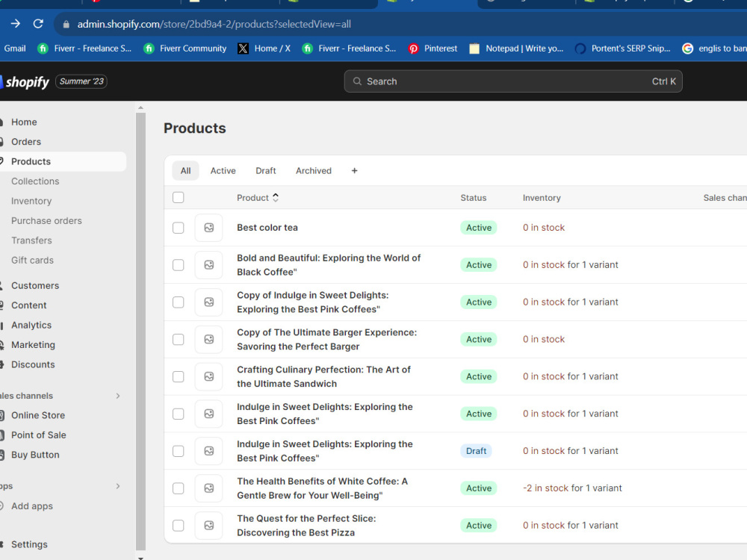
Task: Check the Quest for Perfect Slice checkbox
Action: 179,525
